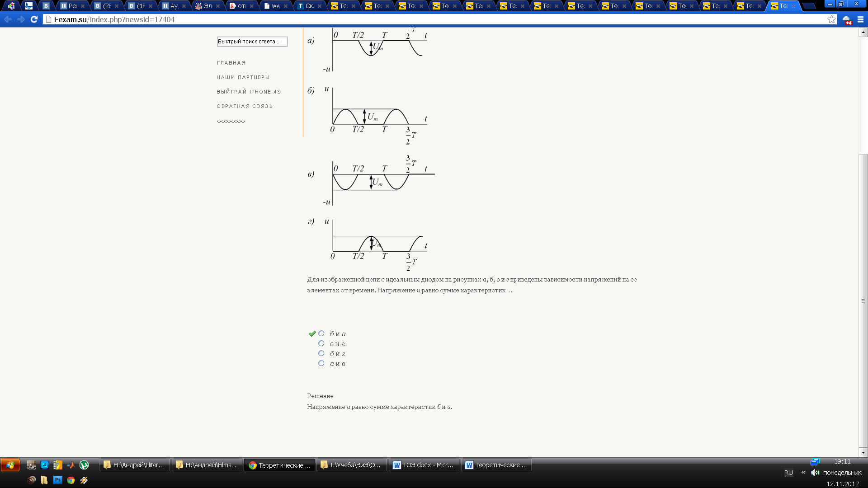
Task: Click the pinned VK tab icon
Action: (46, 6)
